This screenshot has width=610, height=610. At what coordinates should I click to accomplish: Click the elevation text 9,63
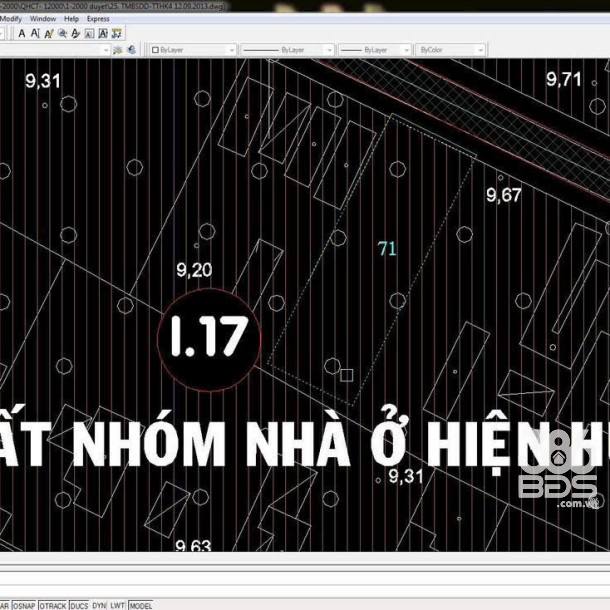coord(193,545)
